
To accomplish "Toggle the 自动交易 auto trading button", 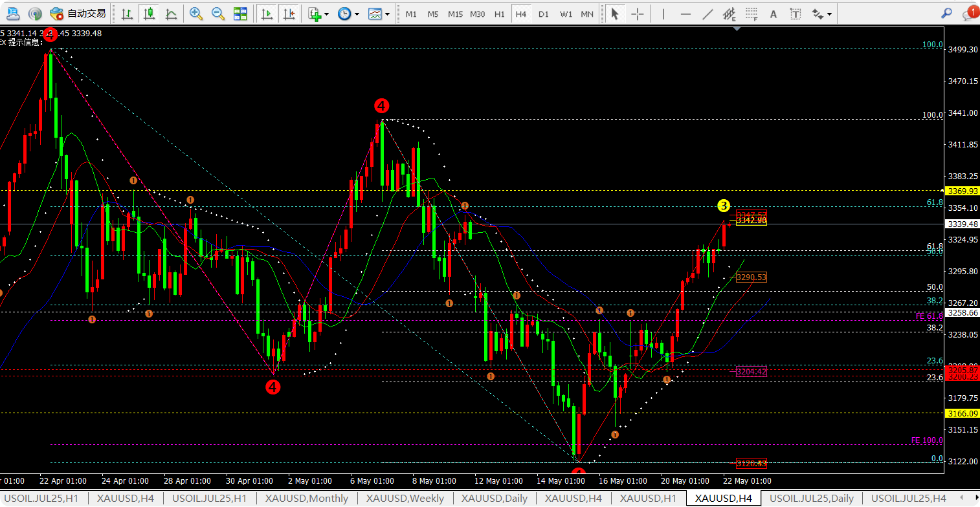I will click(x=78, y=14).
